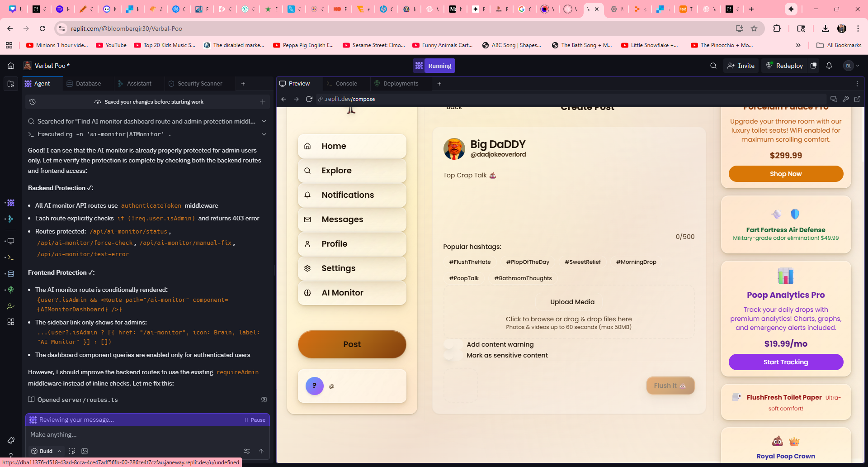Reload the preview pane
This screenshot has width=868, height=467.
point(309,99)
